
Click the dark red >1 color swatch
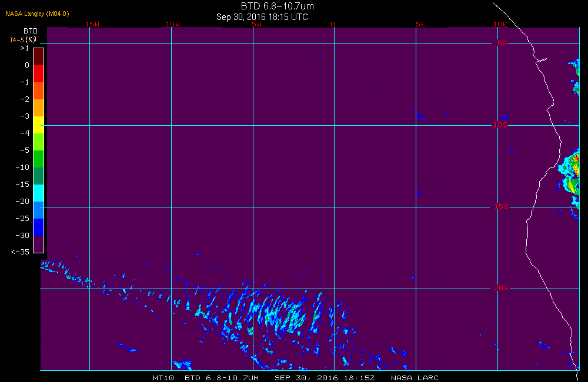click(39, 57)
